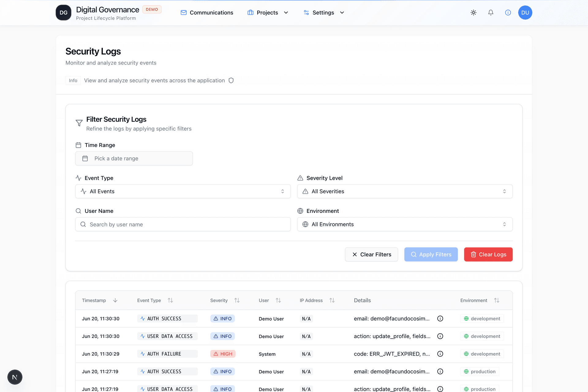Screen dimensions: 588x392
Task: Click the Time Range label
Action: (x=100, y=145)
